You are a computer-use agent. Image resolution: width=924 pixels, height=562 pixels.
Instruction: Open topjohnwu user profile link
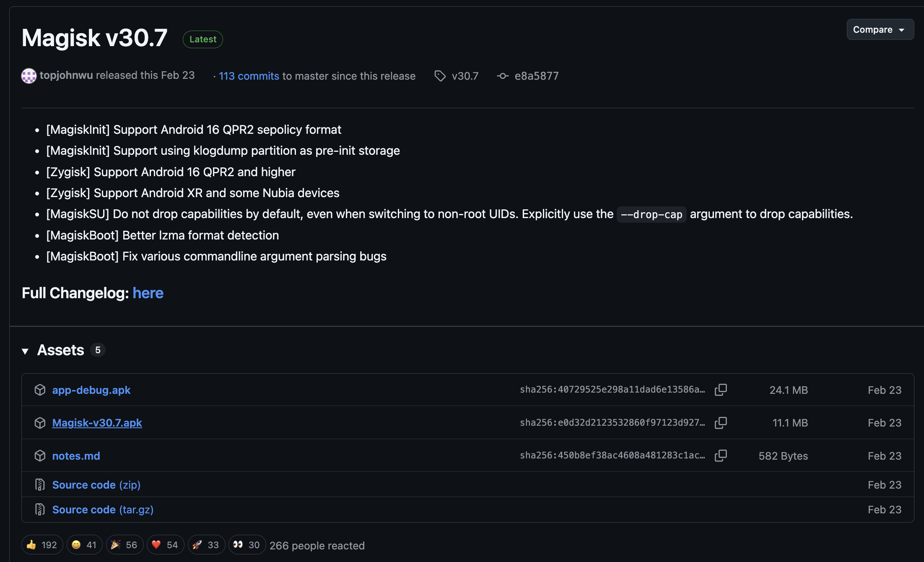click(x=66, y=75)
